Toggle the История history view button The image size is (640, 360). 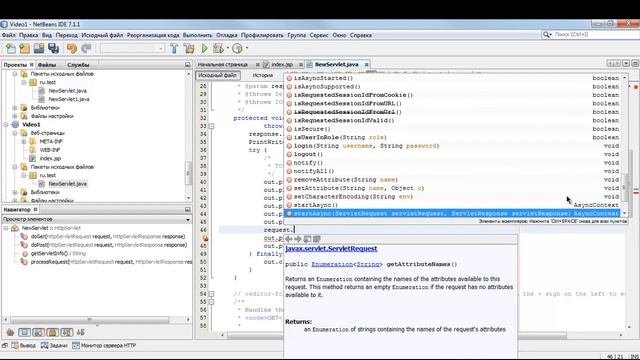point(262,75)
